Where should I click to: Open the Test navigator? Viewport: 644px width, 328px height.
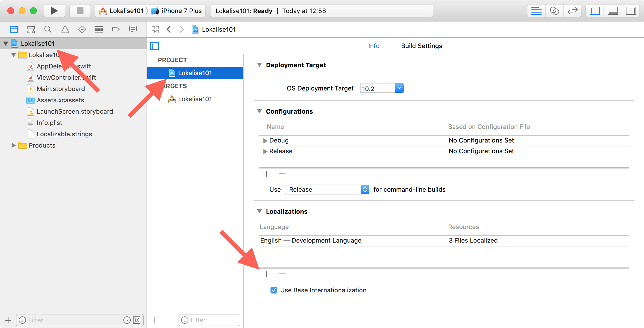pos(82,29)
